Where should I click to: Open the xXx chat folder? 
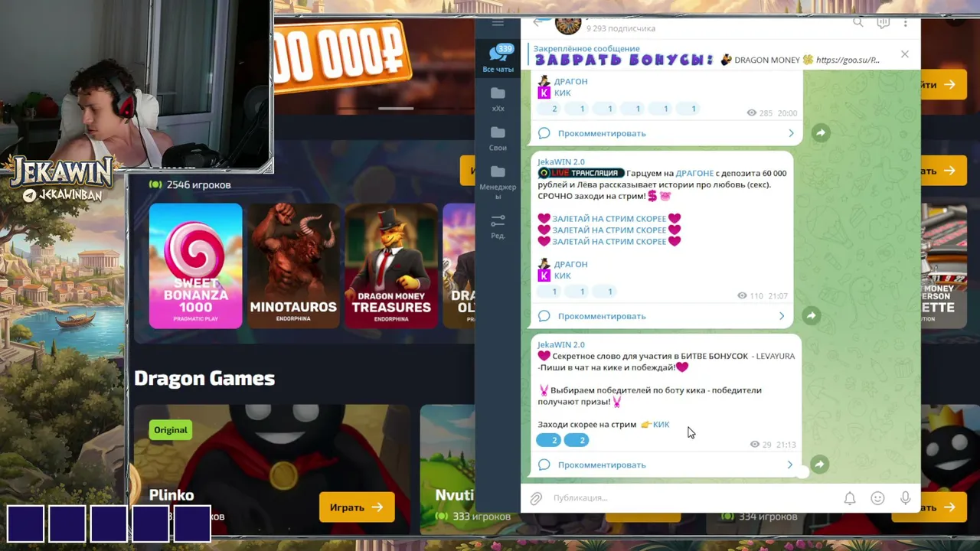coord(498,99)
